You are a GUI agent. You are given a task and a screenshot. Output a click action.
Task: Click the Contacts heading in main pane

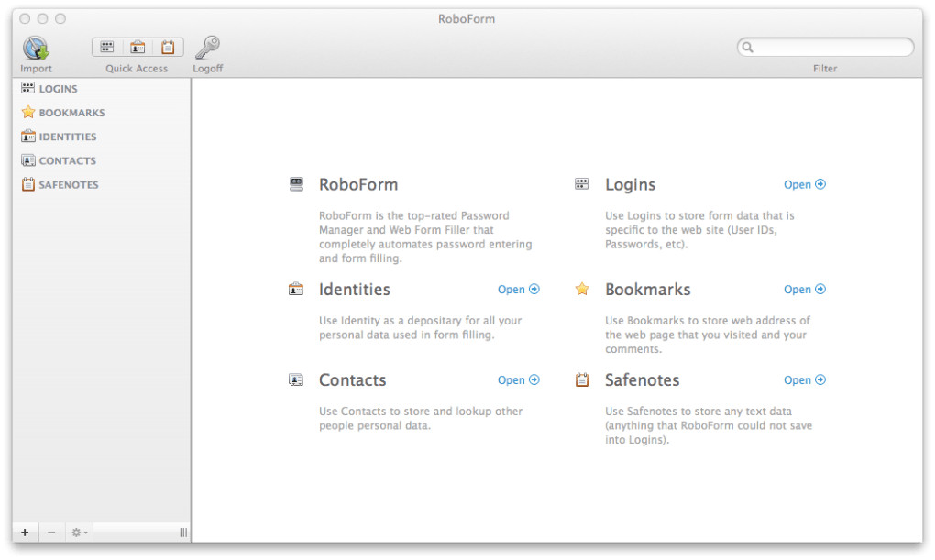[352, 379]
